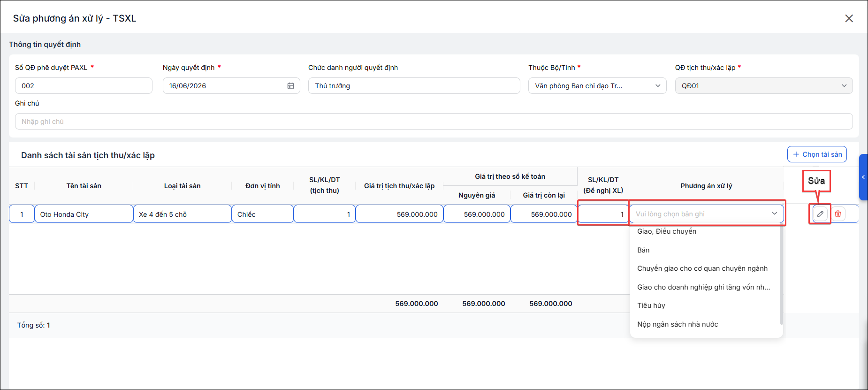Edit SL/KL/DT (Đề nghị XL) quantity cell

(x=603, y=214)
